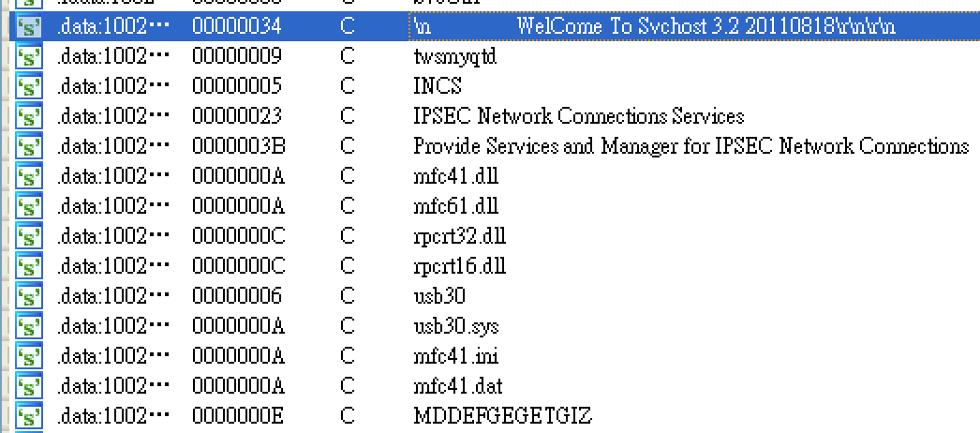980x433 pixels.
Task: Click the string icon beside rpcrt32.dll
Action: coord(29,236)
